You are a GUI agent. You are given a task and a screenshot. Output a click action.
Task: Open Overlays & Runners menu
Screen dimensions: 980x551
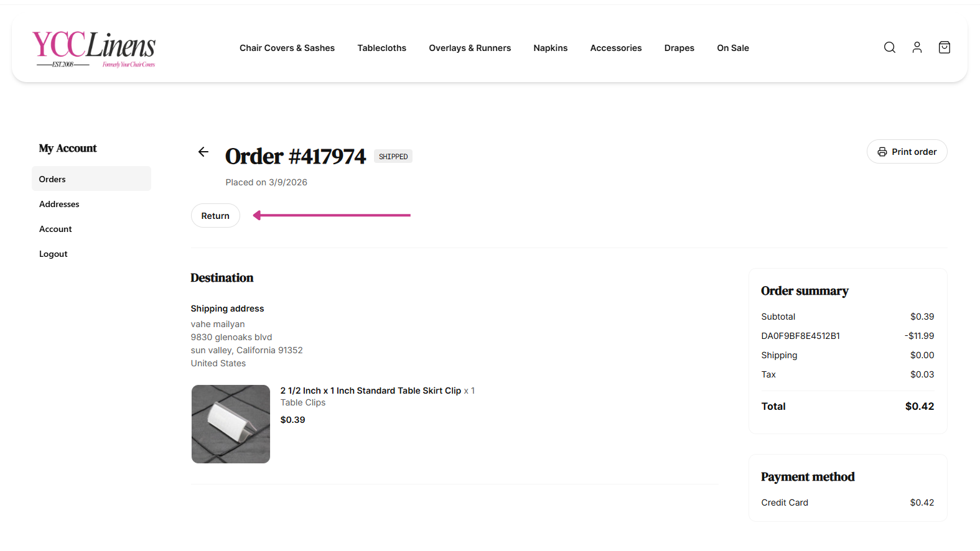pyautogui.click(x=470, y=48)
